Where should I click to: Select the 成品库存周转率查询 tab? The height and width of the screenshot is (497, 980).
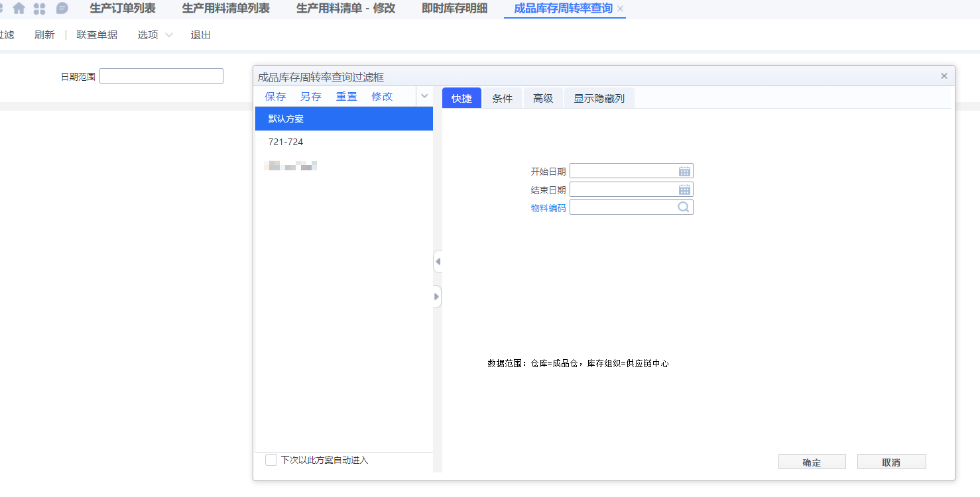click(563, 9)
